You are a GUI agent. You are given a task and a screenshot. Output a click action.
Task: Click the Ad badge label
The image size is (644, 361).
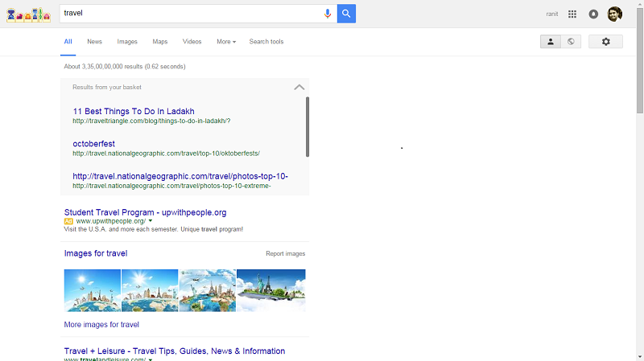pos(68,221)
